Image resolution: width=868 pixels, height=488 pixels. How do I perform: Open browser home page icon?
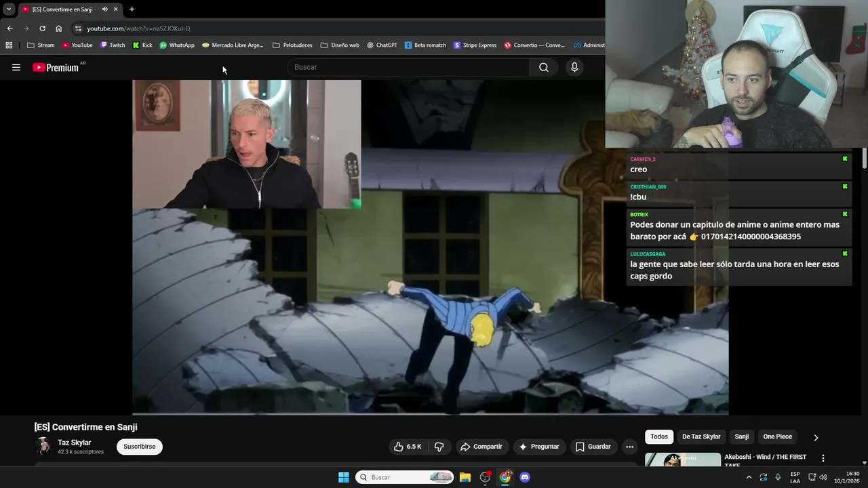point(59,28)
